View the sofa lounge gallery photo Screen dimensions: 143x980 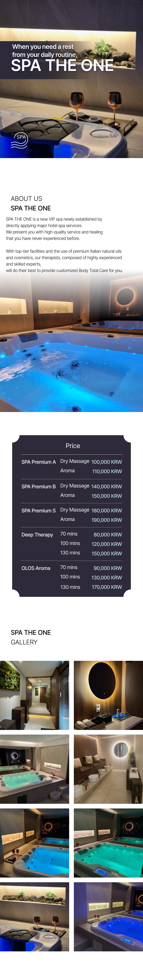click(108, 769)
